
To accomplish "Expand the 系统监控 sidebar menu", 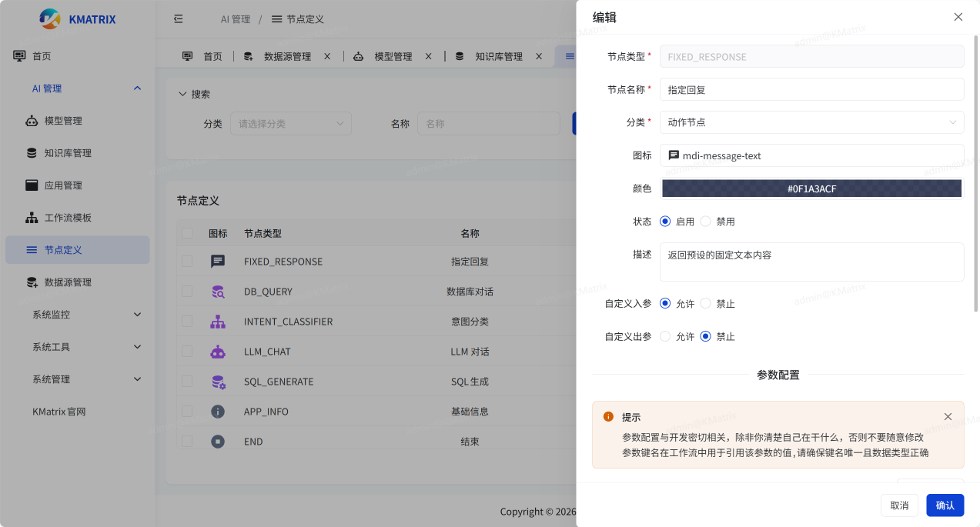I will 85,315.
